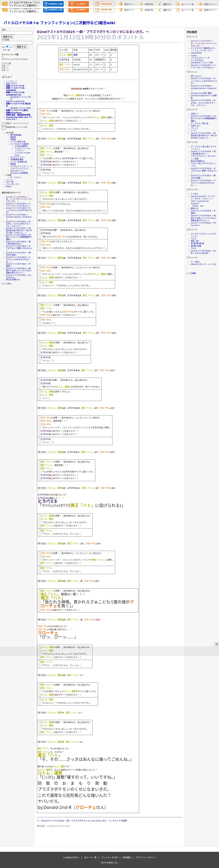Click 検索する button beside the or radio
219x868 pixels.
tap(21, 47)
